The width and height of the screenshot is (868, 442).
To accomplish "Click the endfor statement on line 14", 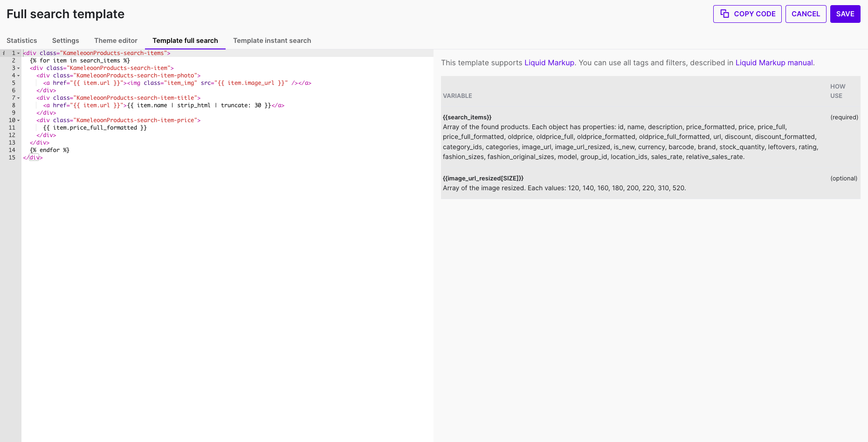I will point(50,150).
